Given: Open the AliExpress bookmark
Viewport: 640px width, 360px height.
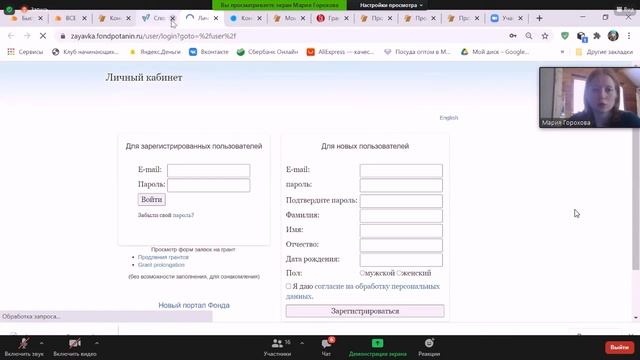Looking at the screenshot, I should tap(340, 52).
